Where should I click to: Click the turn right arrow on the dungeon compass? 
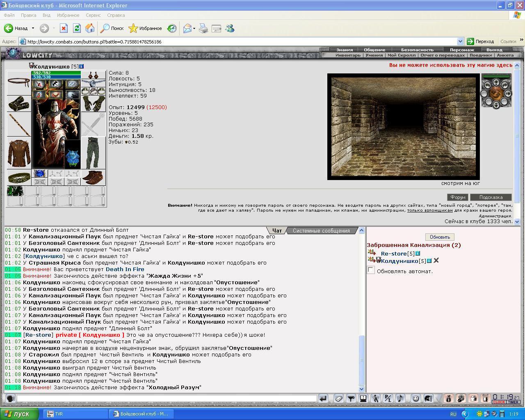504,85
